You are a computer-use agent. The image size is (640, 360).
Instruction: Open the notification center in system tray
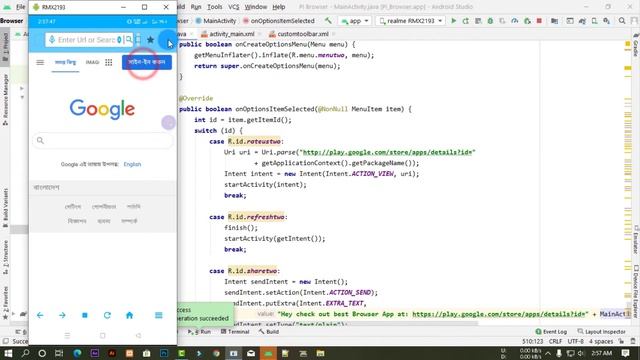[x=625, y=353]
